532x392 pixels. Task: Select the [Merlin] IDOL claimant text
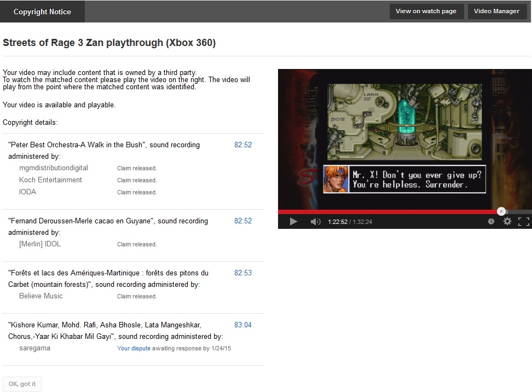(x=40, y=244)
